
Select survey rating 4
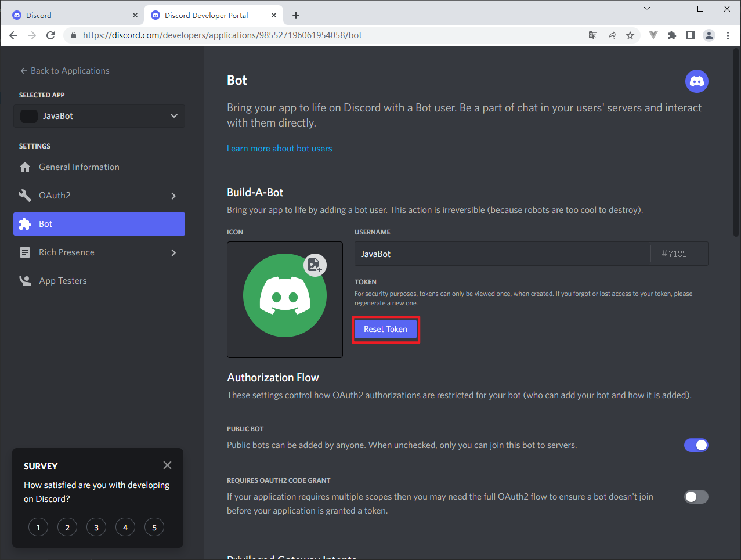(x=125, y=528)
